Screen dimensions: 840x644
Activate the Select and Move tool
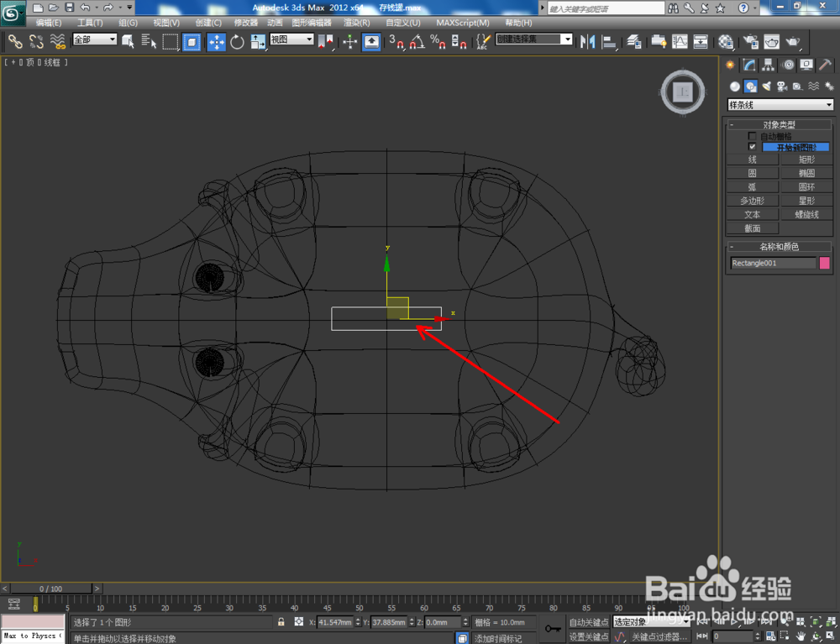pos(217,41)
